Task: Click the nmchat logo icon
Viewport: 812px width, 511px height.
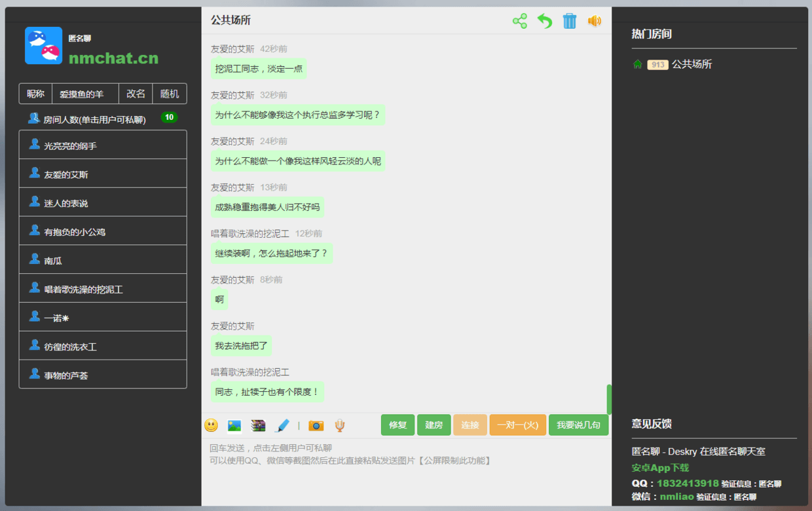Action: point(43,46)
